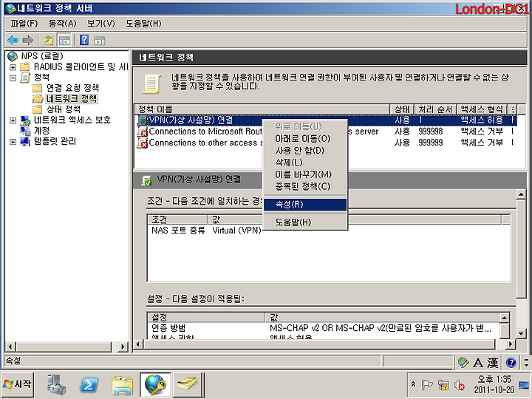The width and height of the screenshot is (532, 399).
Task: Expand the RADIUS 클라이언트 및 서버 node
Action: tap(13, 67)
